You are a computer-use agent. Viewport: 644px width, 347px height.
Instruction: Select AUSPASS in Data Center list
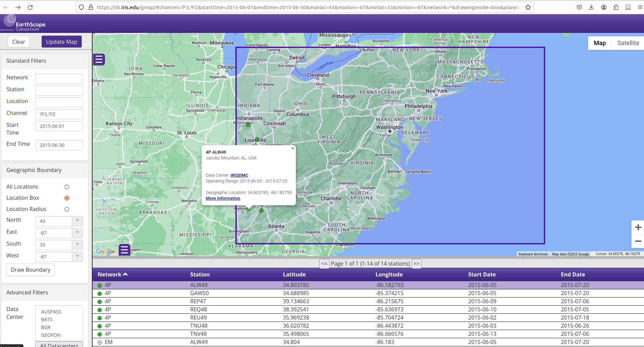coord(51,312)
